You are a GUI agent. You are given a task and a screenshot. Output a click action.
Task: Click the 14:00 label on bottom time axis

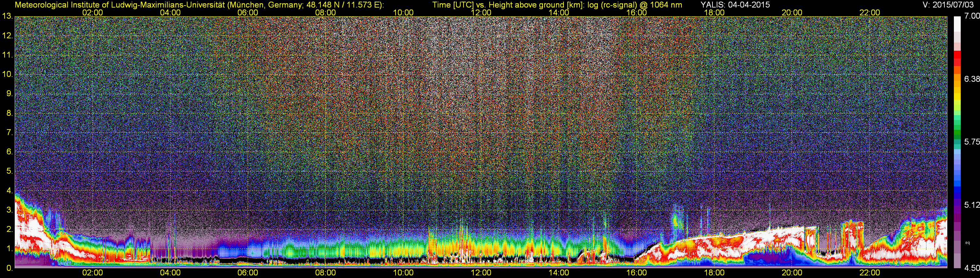click(x=559, y=273)
